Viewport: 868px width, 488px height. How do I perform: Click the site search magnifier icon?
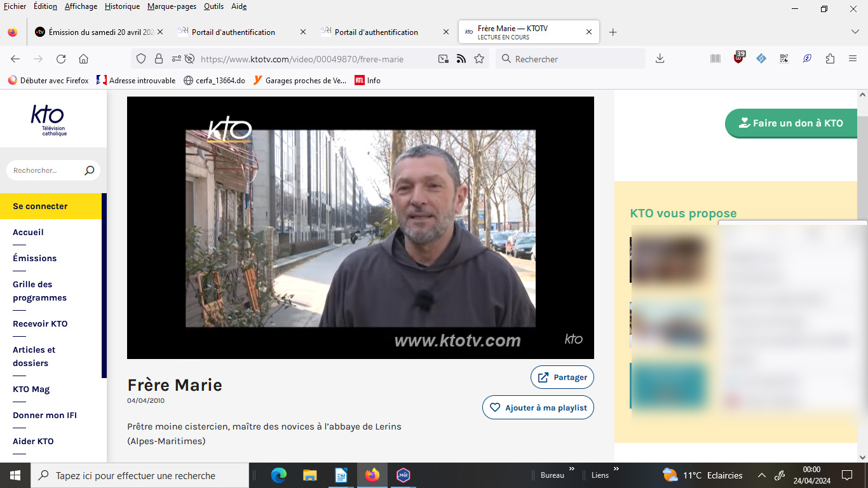89,170
